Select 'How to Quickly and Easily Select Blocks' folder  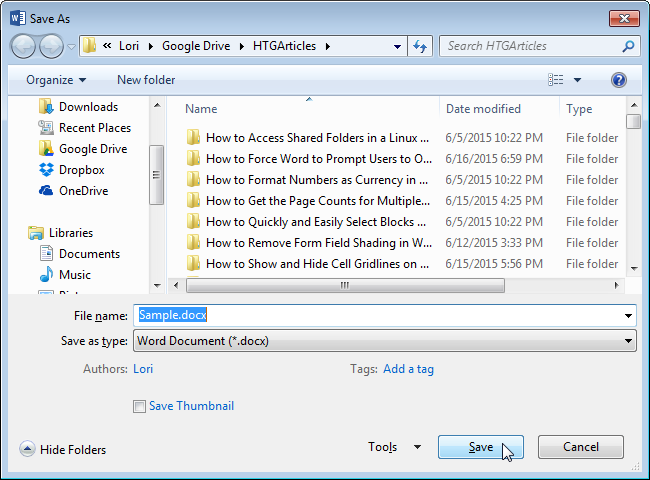coord(316,222)
